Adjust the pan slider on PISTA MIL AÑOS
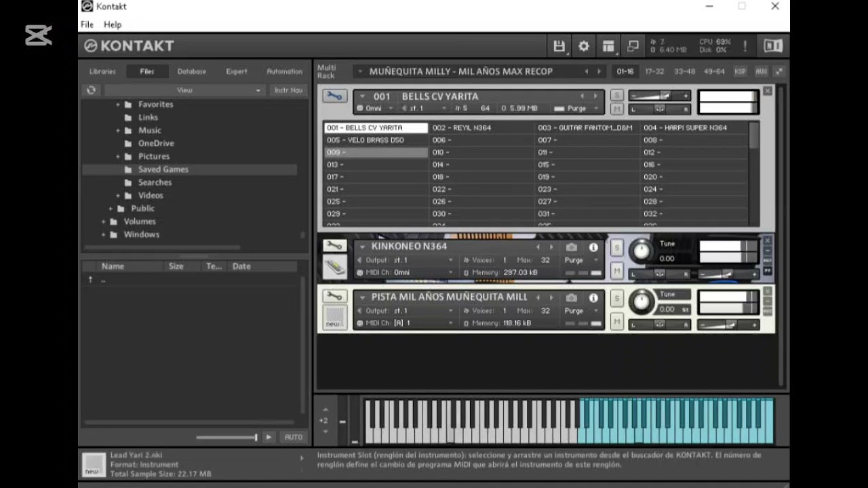Screen dimensions: 868x488 660,325
